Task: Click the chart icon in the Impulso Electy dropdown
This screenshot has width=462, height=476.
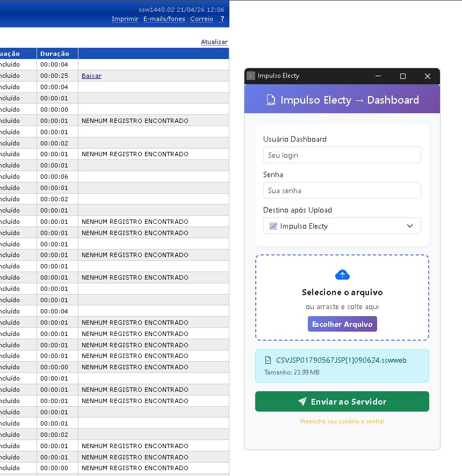Action: (273, 226)
